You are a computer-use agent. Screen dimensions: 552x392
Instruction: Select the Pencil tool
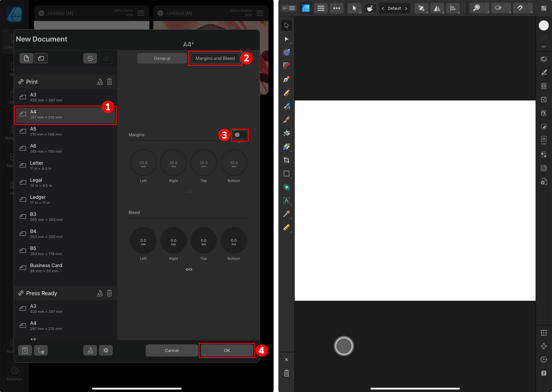[x=286, y=93]
